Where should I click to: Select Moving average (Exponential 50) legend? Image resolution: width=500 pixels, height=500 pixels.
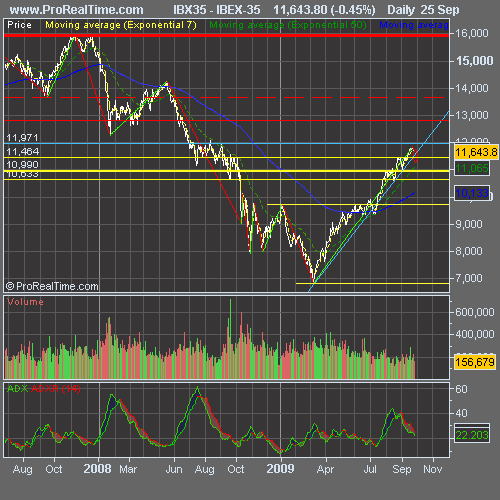click(288, 25)
